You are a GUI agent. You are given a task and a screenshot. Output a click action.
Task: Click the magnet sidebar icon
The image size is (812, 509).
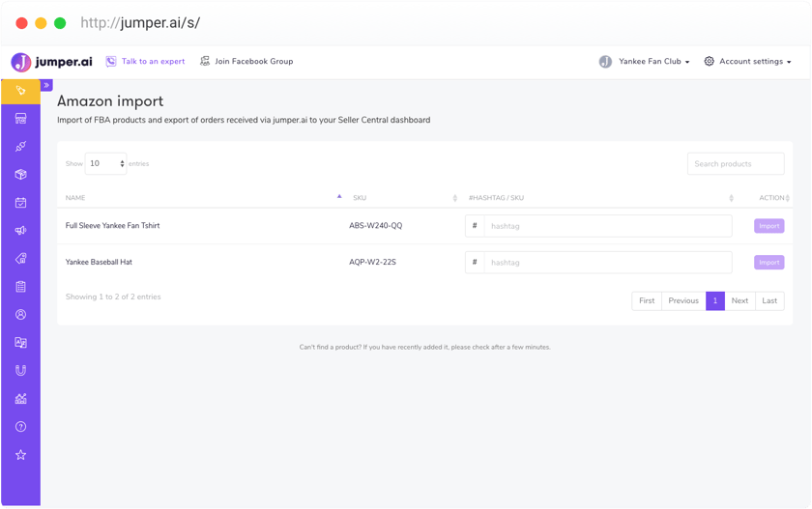[x=20, y=370]
